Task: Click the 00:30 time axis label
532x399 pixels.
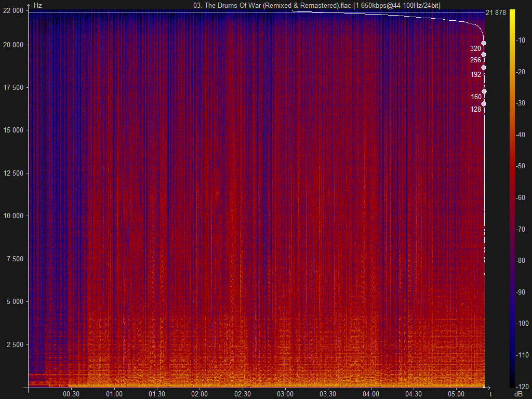Action: 71,394
